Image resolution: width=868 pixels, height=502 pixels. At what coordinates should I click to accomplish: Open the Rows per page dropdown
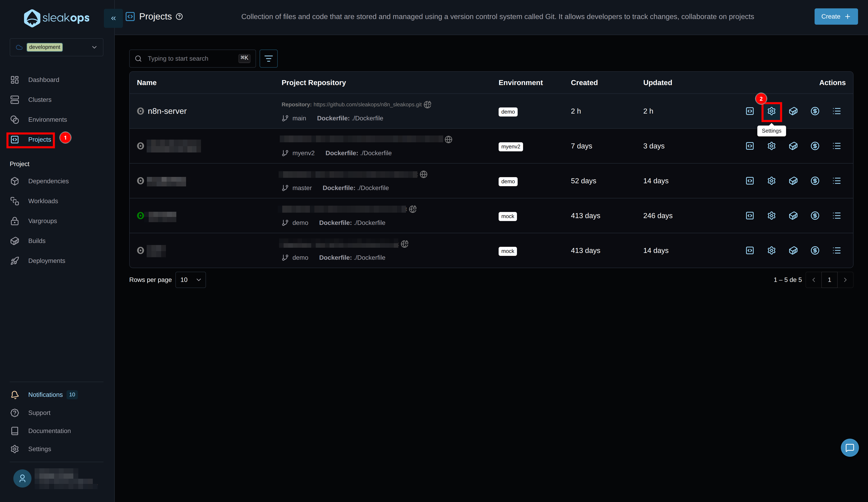point(191,280)
